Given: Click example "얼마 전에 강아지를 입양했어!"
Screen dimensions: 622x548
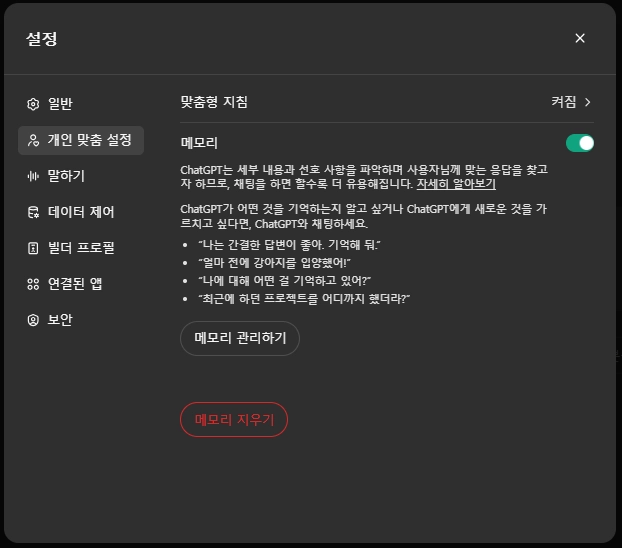Looking at the screenshot, I should tap(274, 263).
